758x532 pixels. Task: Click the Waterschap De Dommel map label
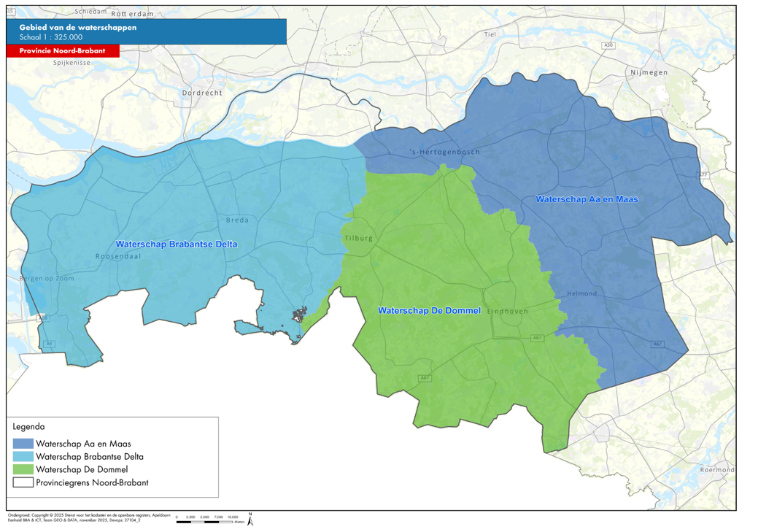click(429, 311)
